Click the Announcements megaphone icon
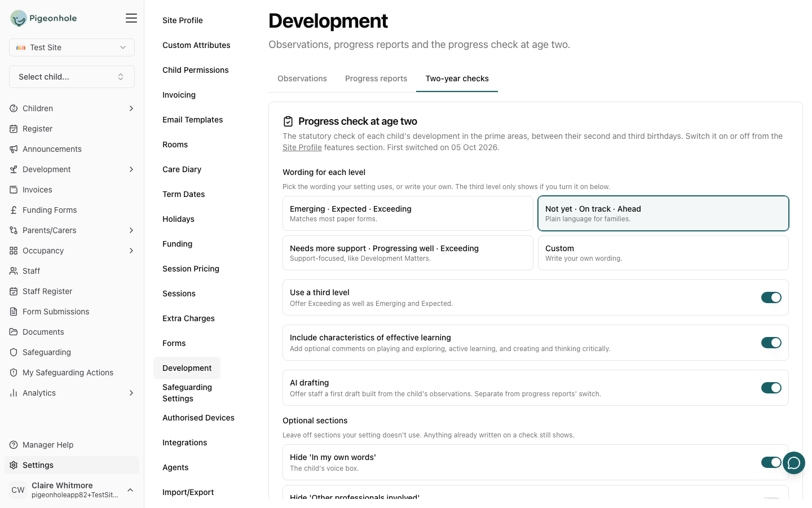Viewport: 812px width, 508px height. click(14, 149)
